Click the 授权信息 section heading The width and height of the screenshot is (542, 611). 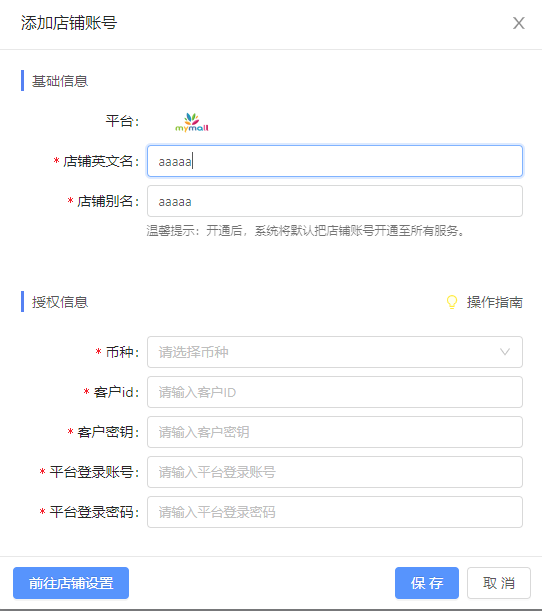pos(60,302)
